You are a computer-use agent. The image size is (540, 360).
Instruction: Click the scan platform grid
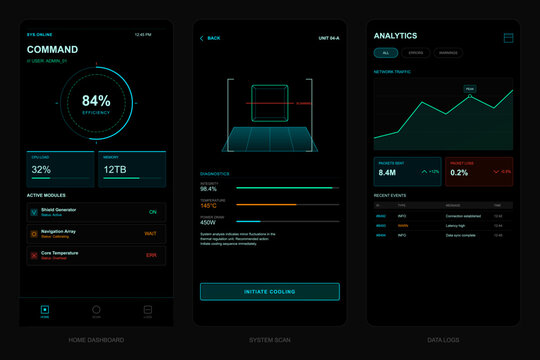270,139
